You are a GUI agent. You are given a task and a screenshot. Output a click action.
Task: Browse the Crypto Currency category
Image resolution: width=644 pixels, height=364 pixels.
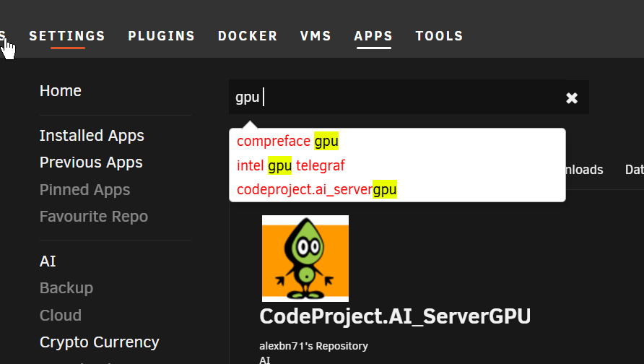click(100, 342)
